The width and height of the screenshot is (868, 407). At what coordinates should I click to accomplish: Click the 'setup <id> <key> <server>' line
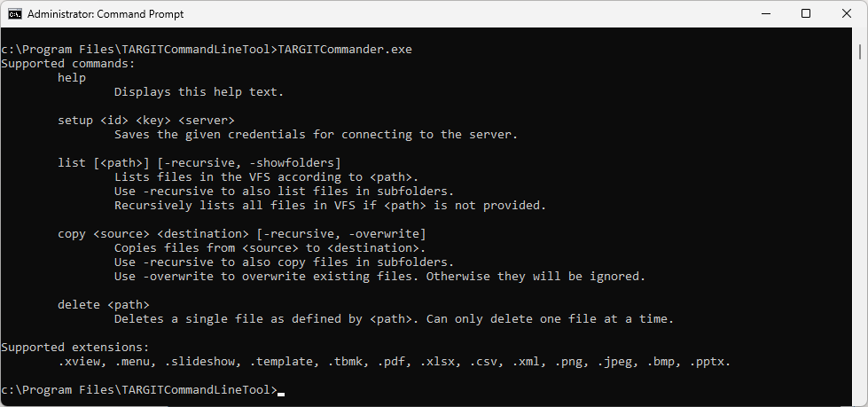[x=146, y=121]
